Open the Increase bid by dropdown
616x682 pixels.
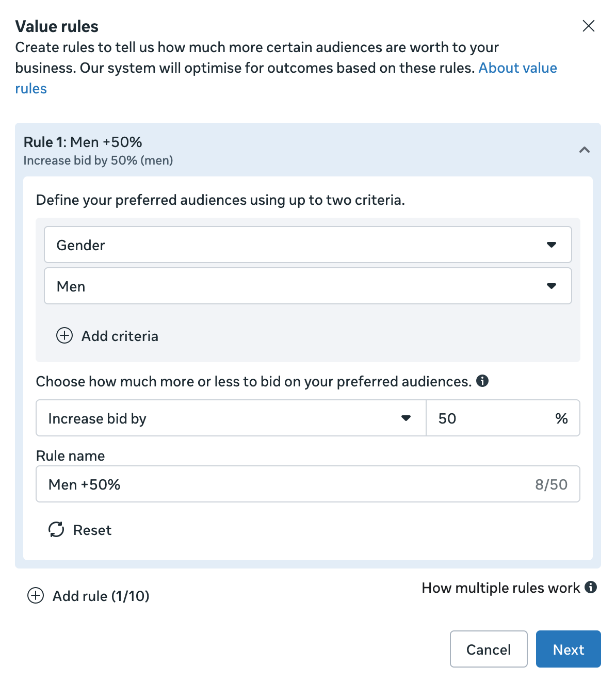point(231,418)
